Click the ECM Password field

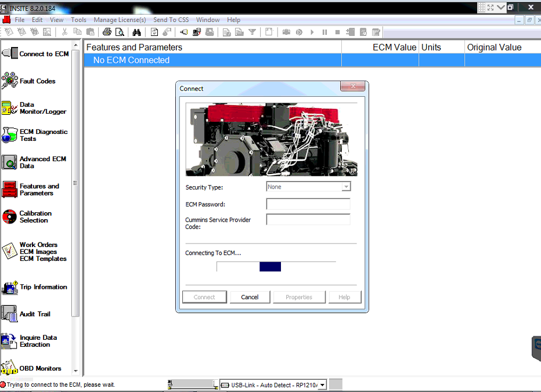pos(308,204)
